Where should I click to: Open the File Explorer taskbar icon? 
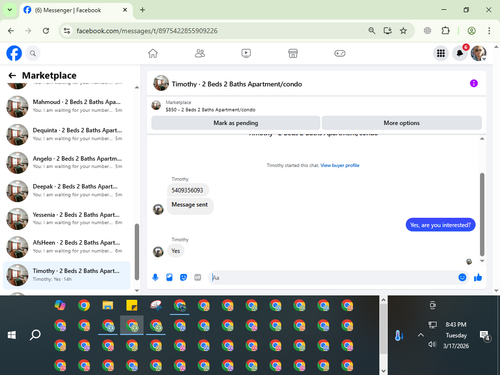(x=108, y=305)
